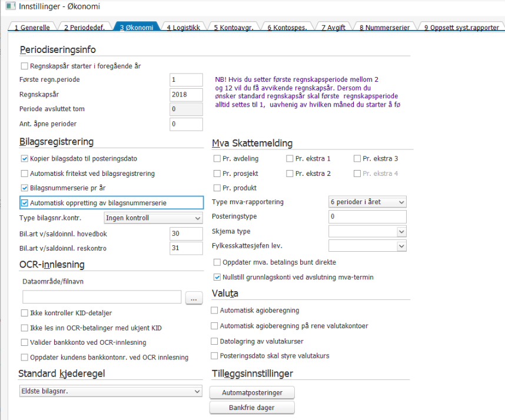Viewport: 505px width, 420px height.
Task: Open the 9 Oppsett syst.rapporter tab
Action: click(x=461, y=28)
